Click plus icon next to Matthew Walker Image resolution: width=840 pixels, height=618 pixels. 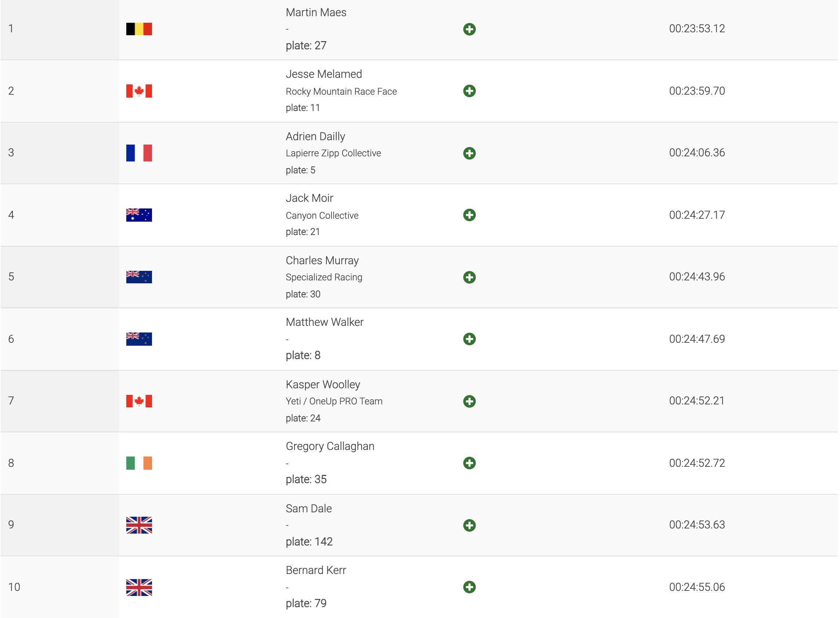[x=469, y=339]
